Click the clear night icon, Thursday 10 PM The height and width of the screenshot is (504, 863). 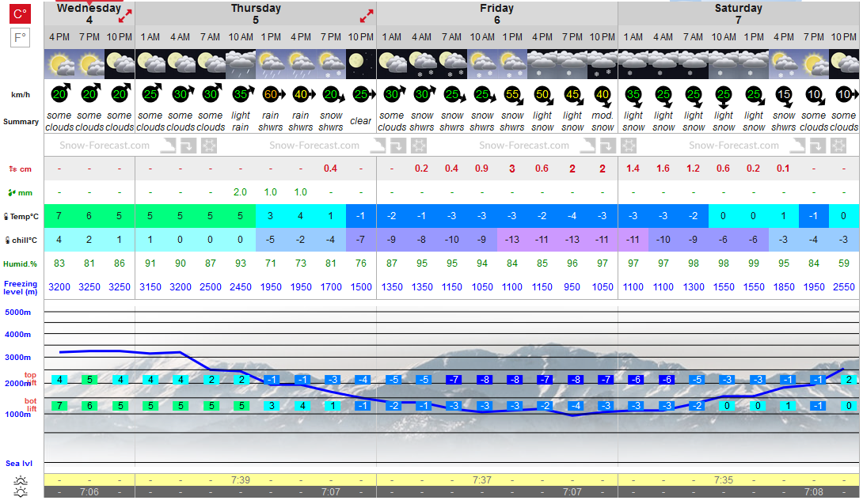[361, 64]
